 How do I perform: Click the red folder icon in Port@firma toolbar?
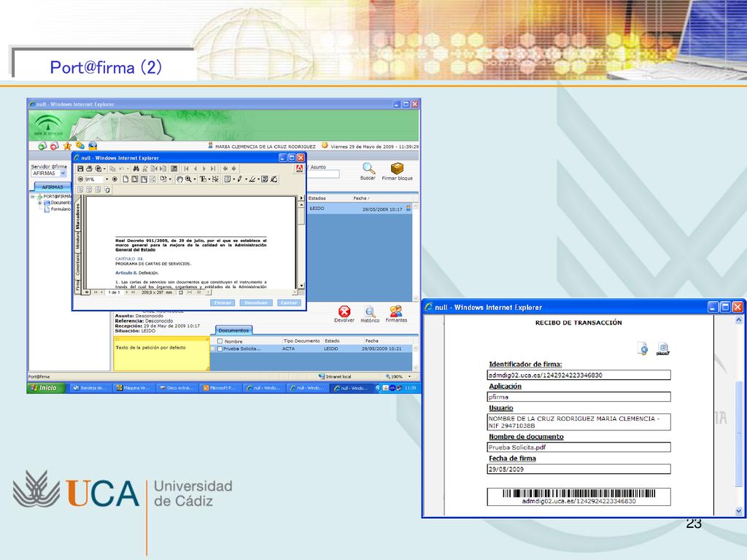[x=55, y=146]
